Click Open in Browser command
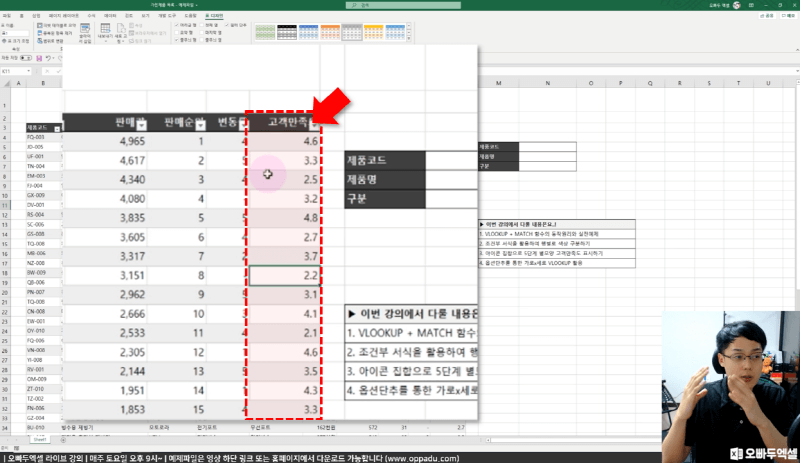 147,33
